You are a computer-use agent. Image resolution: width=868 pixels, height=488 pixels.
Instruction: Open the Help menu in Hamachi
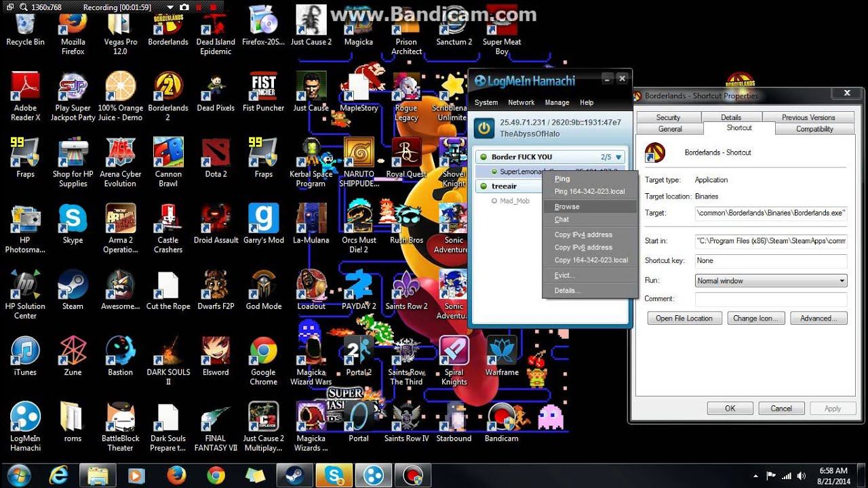[587, 102]
